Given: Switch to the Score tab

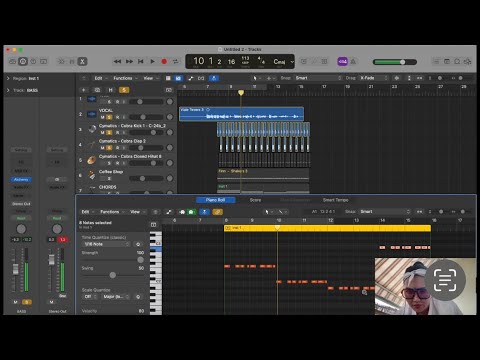Looking at the screenshot, I should pyautogui.click(x=255, y=200).
